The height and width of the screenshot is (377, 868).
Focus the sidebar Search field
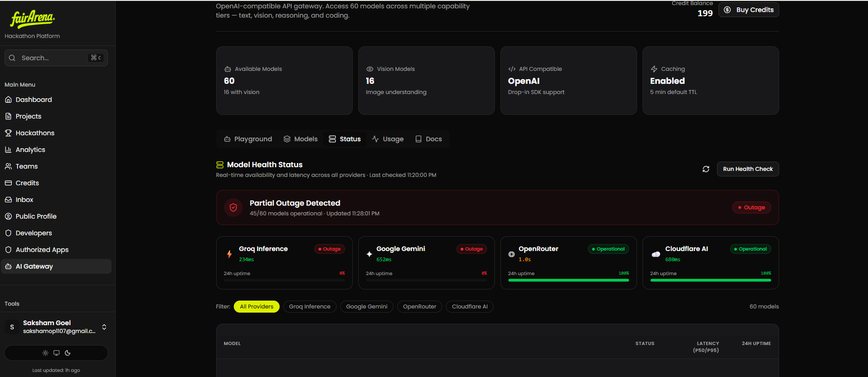pos(56,58)
